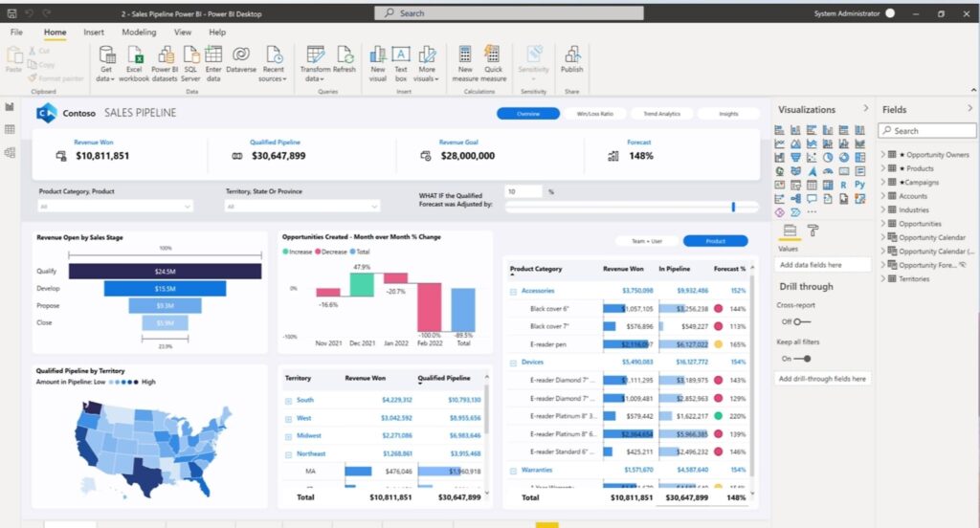Collapse the Accessories product category

513,292
